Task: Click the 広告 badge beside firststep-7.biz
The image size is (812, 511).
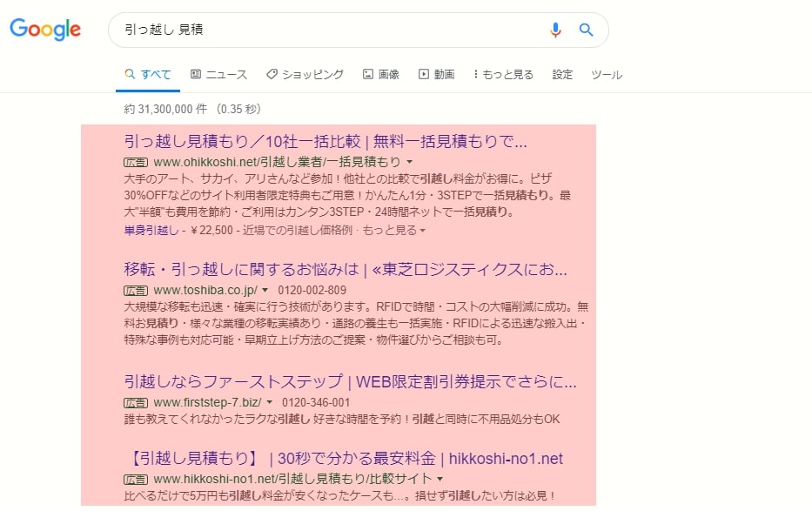Action: coord(136,403)
